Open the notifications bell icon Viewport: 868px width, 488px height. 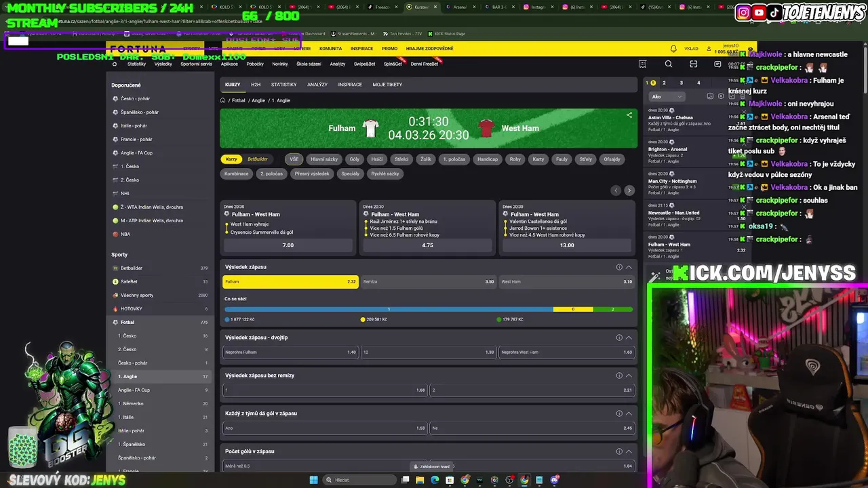point(673,49)
